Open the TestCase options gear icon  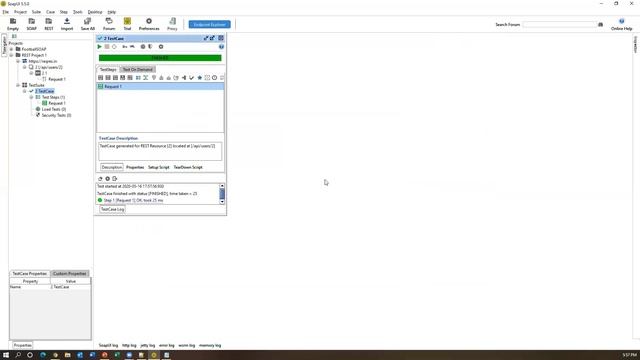click(161, 47)
